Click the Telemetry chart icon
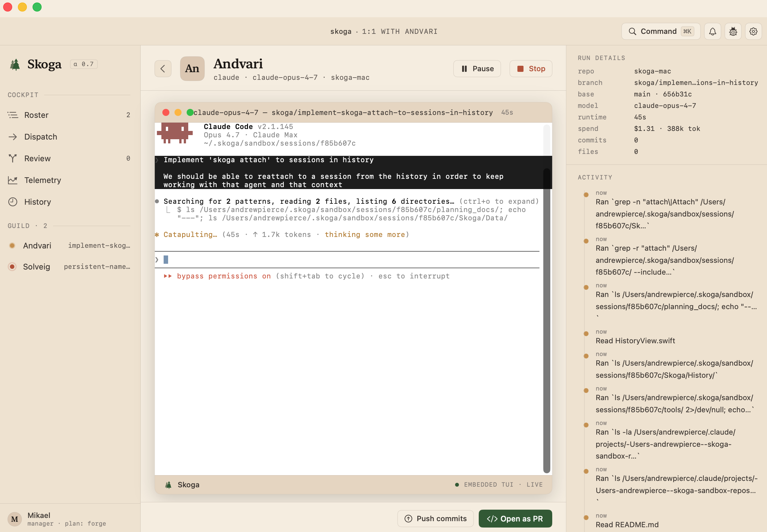Screen dimensions: 767x532 tap(13, 180)
